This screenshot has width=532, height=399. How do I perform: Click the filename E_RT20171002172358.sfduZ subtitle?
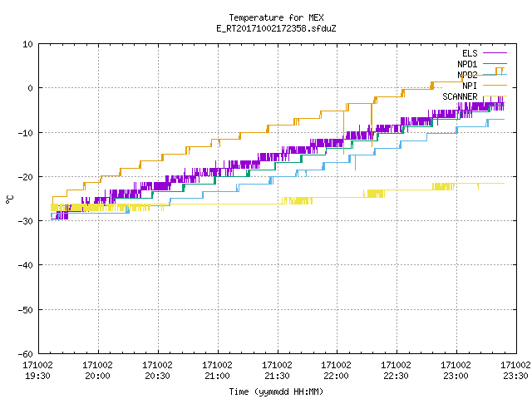(x=276, y=28)
